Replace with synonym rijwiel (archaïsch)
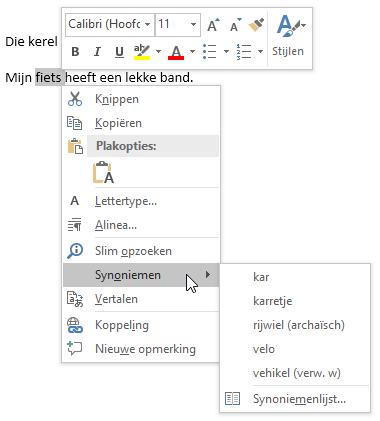 click(295, 325)
